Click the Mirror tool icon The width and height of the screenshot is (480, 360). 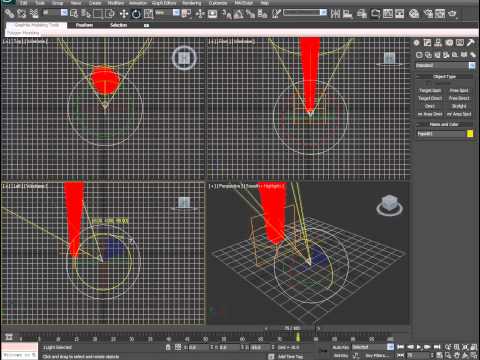(335, 14)
